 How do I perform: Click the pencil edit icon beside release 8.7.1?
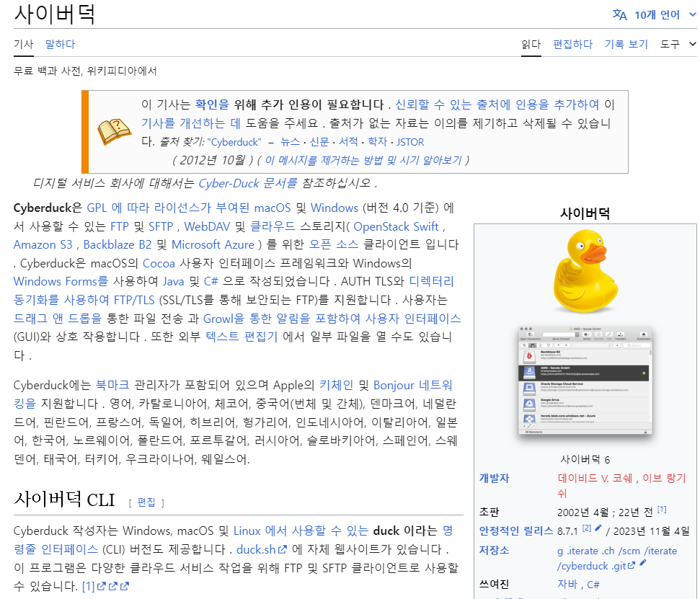(x=597, y=529)
